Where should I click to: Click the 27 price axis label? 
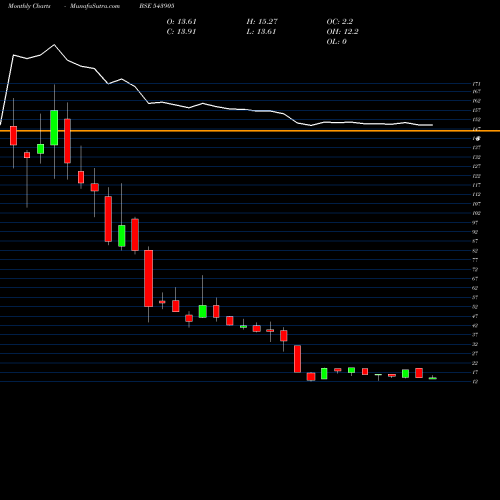coord(475,353)
